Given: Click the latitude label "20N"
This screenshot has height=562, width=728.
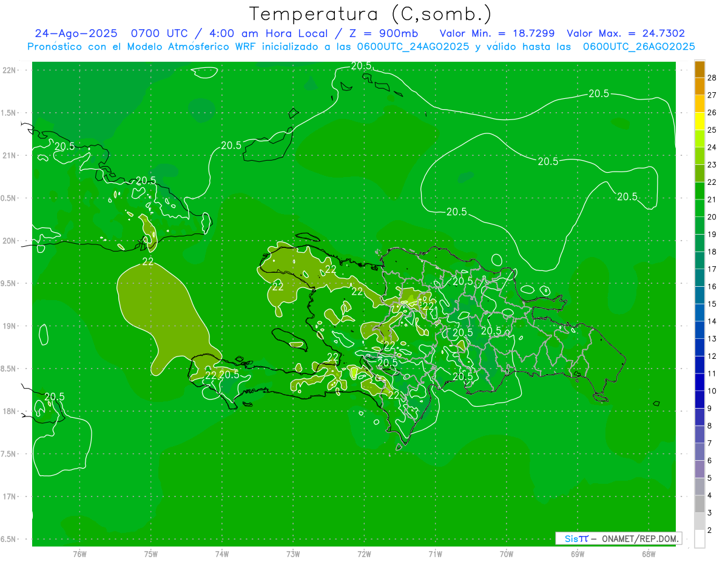Looking at the screenshot, I should click(x=9, y=241).
